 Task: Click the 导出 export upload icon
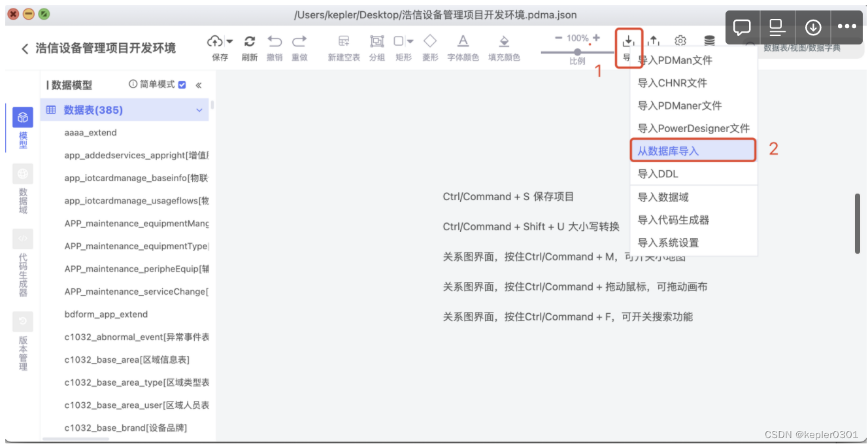click(656, 41)
